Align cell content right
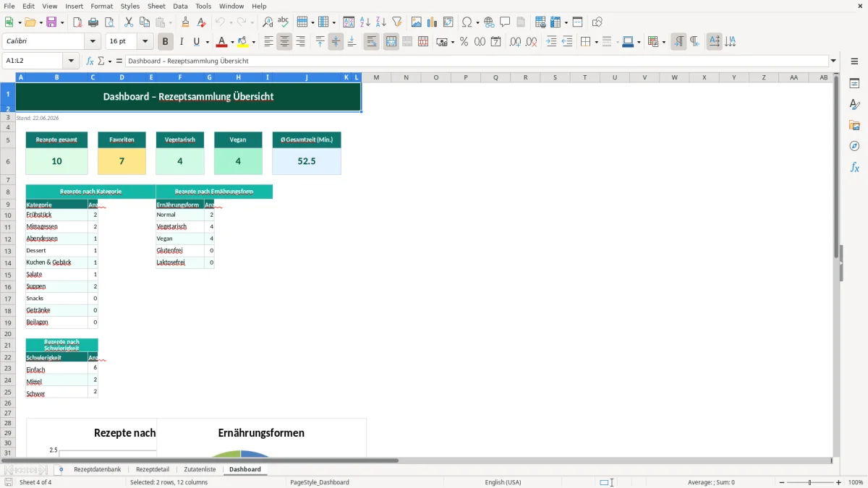The height and width of the screenshot is (488, 868). point(300,42)
